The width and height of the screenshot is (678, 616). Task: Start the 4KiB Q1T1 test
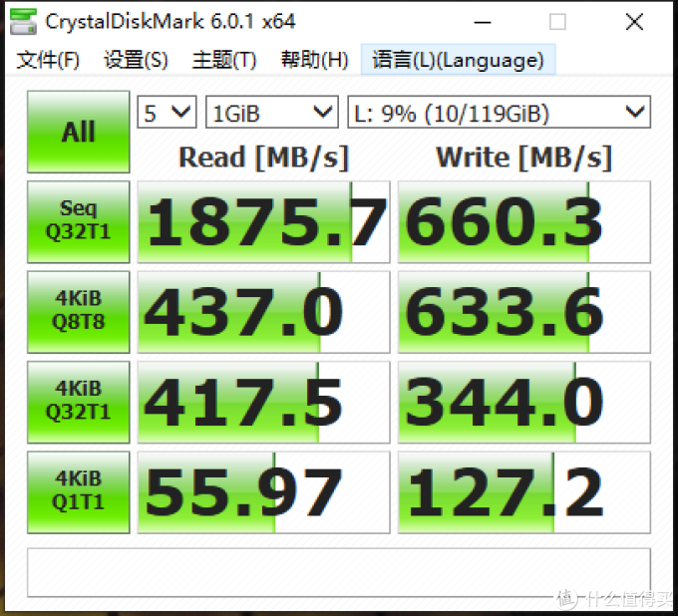78,492
